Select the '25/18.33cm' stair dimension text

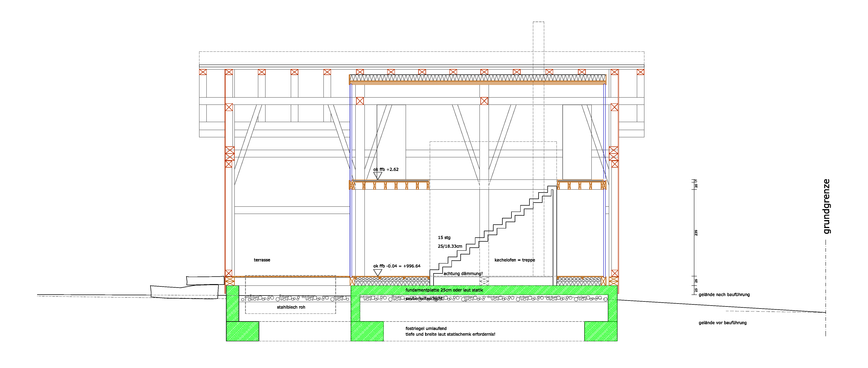(x=450, y=246)
